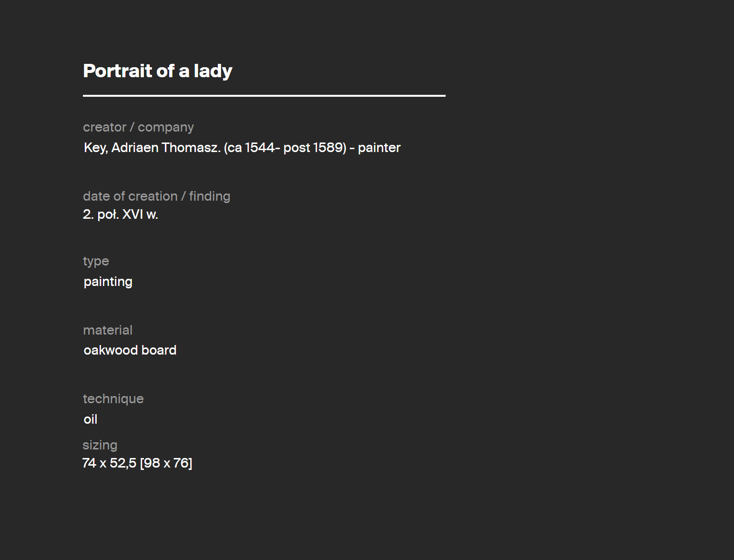The image size is (734, 560).
Task: Select the oakwood board material value
Action: point(130,350)
